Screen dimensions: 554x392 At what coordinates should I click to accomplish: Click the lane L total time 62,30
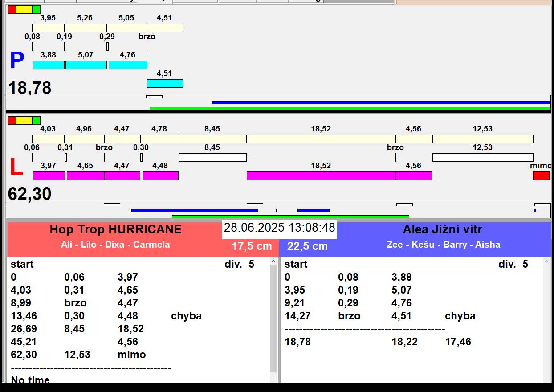pyautogui.click(x=30, y=194)
